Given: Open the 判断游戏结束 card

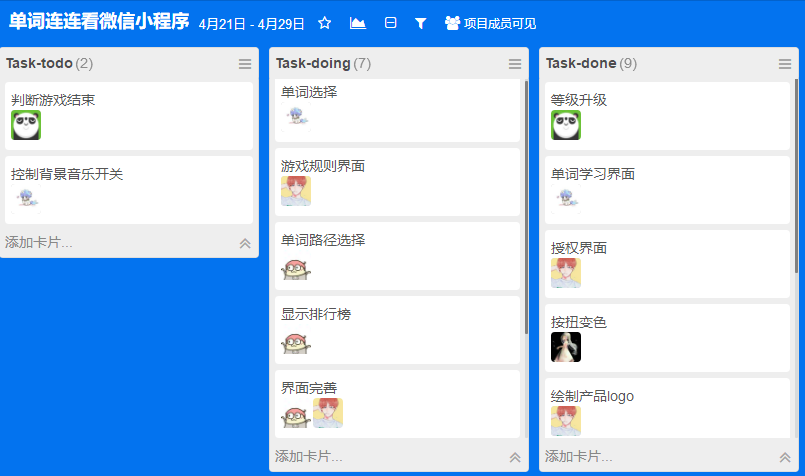Looking at the screenshot, I should [129, 116].
